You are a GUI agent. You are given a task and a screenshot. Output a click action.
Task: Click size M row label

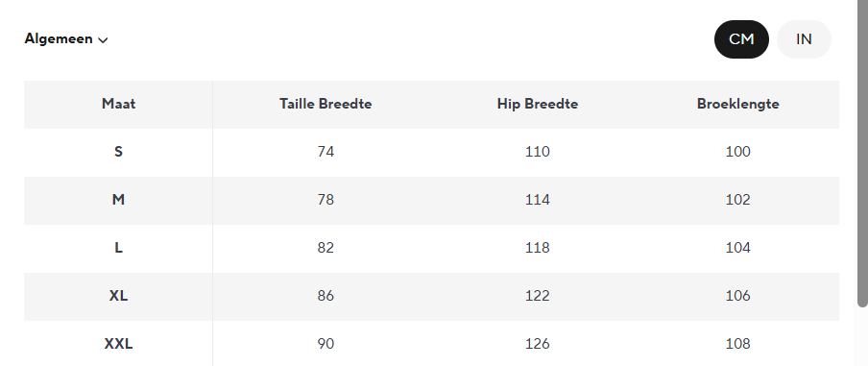tap(118, 200)
